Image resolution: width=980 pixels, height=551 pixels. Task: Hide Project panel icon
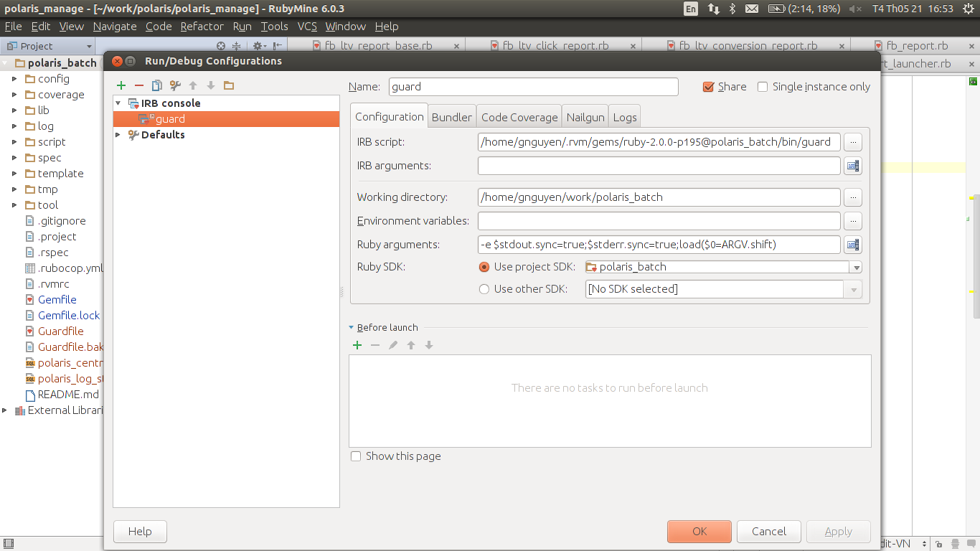click(x=277, y=46)
